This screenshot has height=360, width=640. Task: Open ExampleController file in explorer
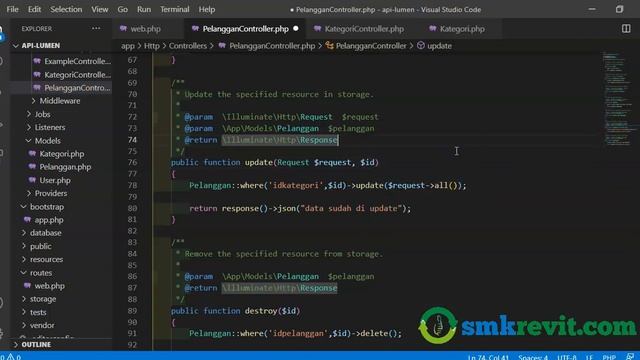tap(77, 61)
